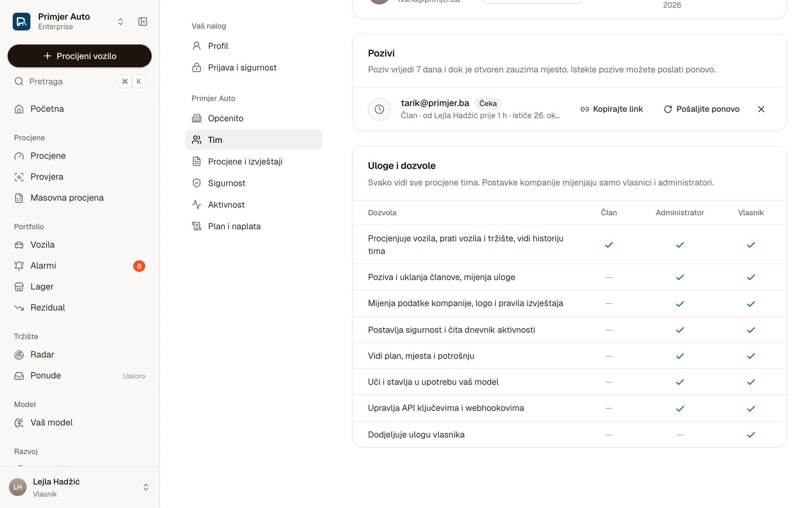Screen dimensions: 812x508
Task: Open Vozila portfolio list
Action: coord(80,245)
